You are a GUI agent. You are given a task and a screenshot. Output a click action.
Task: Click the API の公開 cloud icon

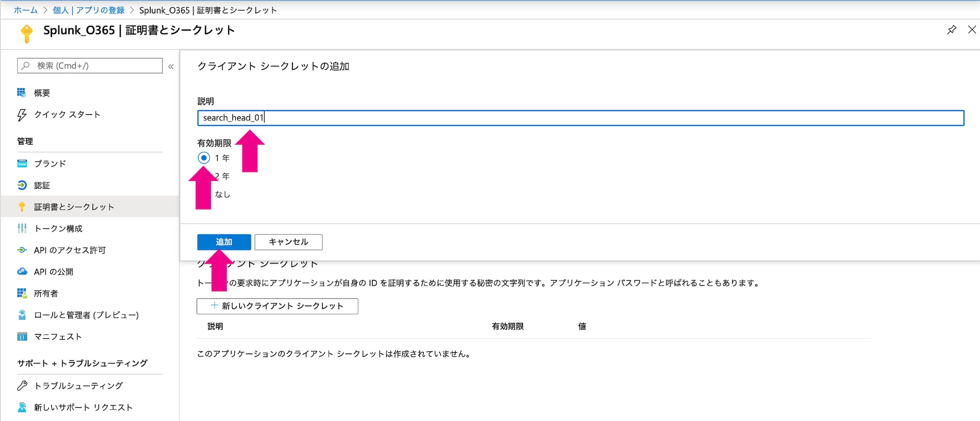22,271
